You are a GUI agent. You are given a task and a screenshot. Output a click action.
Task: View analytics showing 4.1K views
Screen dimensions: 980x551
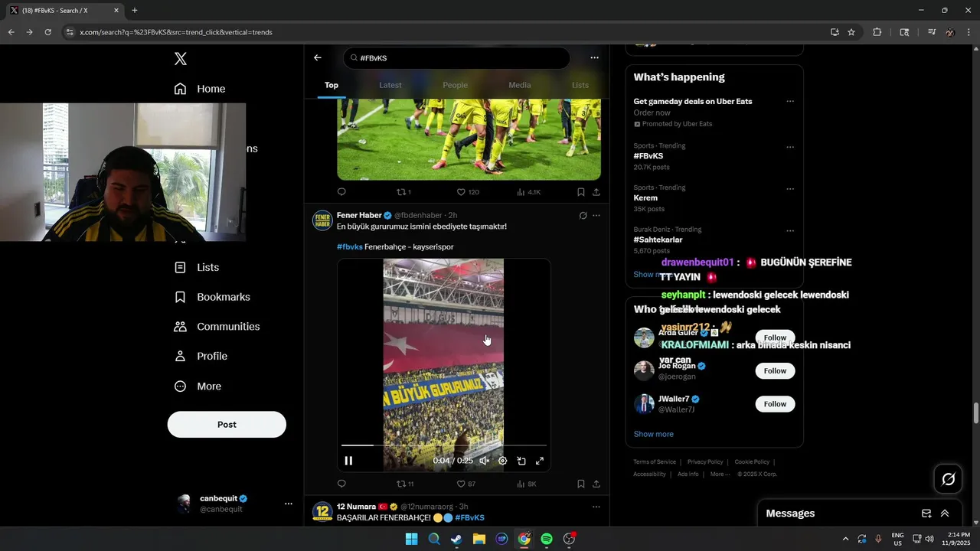(529, 192)
